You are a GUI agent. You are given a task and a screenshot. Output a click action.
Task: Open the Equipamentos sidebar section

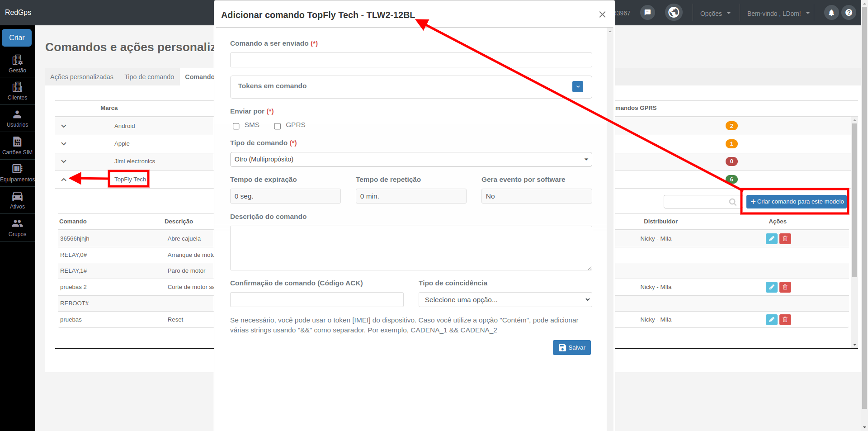pos(17,173)
